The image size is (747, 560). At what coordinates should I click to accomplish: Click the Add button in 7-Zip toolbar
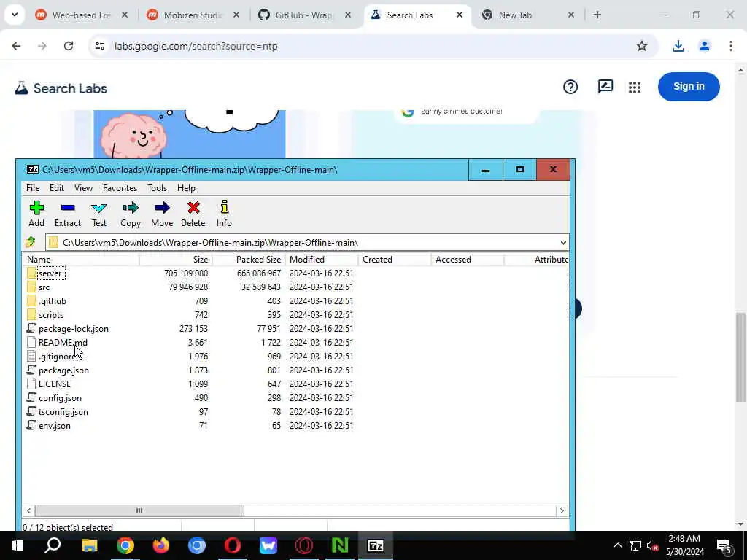click(36, 214)
